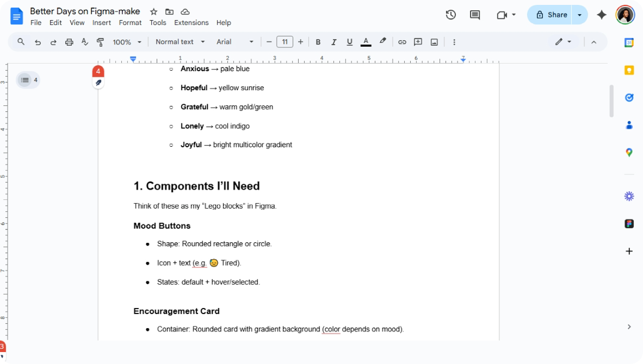The height and width of the screenshot is (364, 643).
Task: Open the Extensions menu
Action: [191, 22]
